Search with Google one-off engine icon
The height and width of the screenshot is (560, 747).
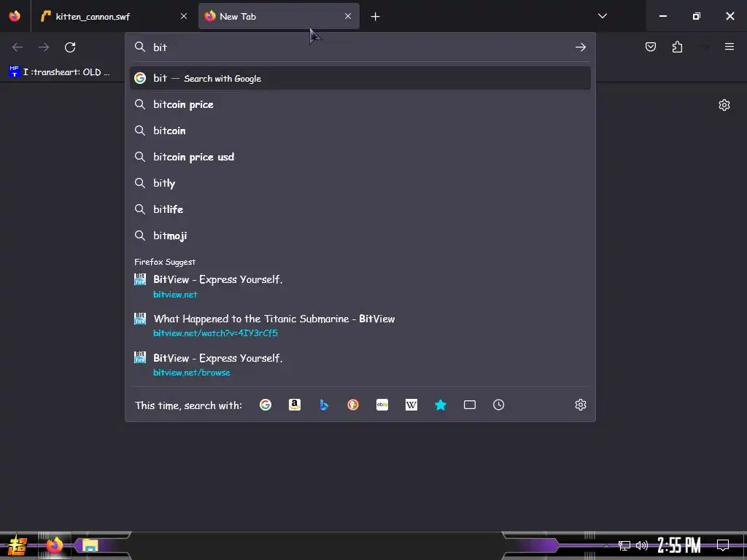click(x=266, y=405)
